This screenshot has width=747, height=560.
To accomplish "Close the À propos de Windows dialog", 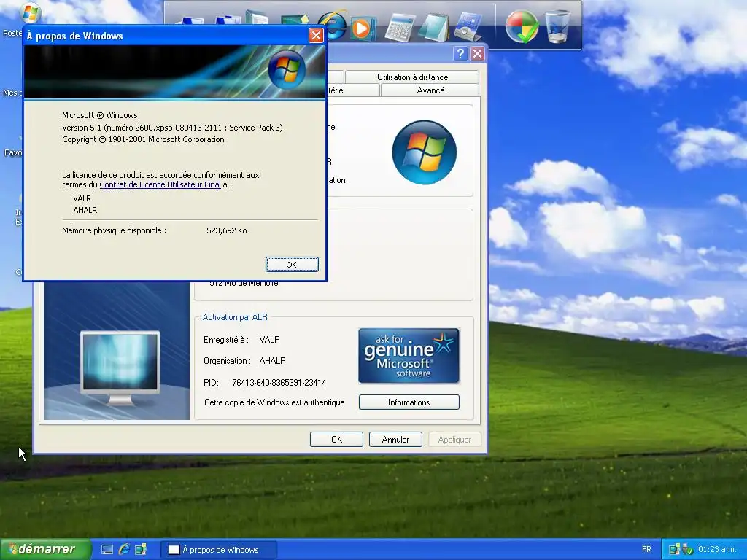I will pyautogui.click(x=316, y=35).
